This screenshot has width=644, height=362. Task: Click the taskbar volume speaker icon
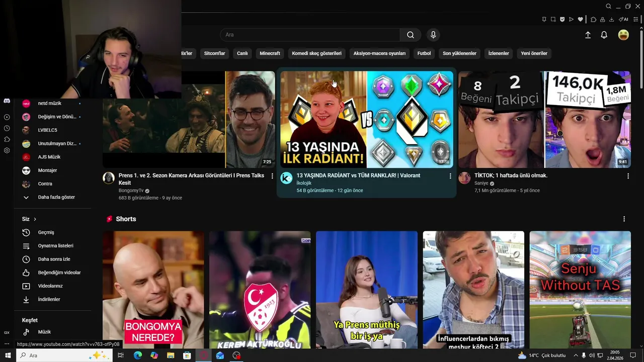pos(592,355)
